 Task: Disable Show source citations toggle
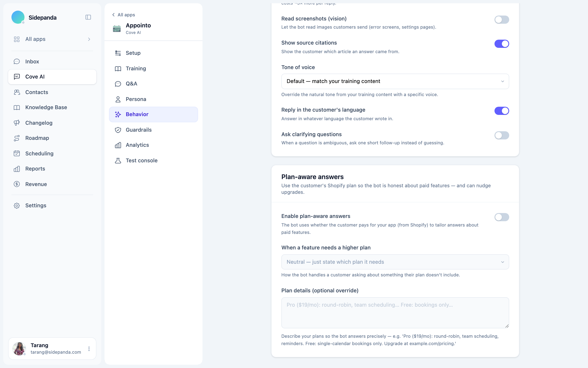(502, 44)
